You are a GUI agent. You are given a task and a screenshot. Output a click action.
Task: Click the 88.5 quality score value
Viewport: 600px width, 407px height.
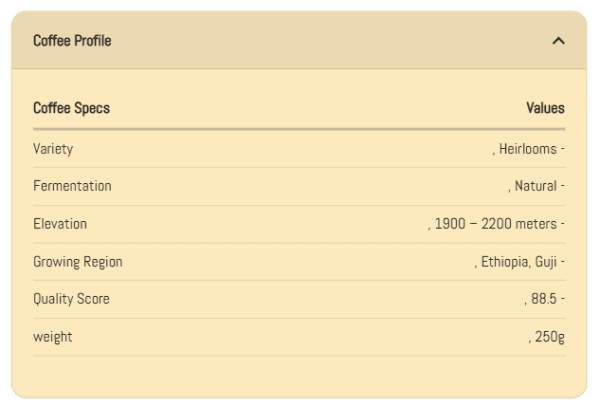click(x=544, y=299)
